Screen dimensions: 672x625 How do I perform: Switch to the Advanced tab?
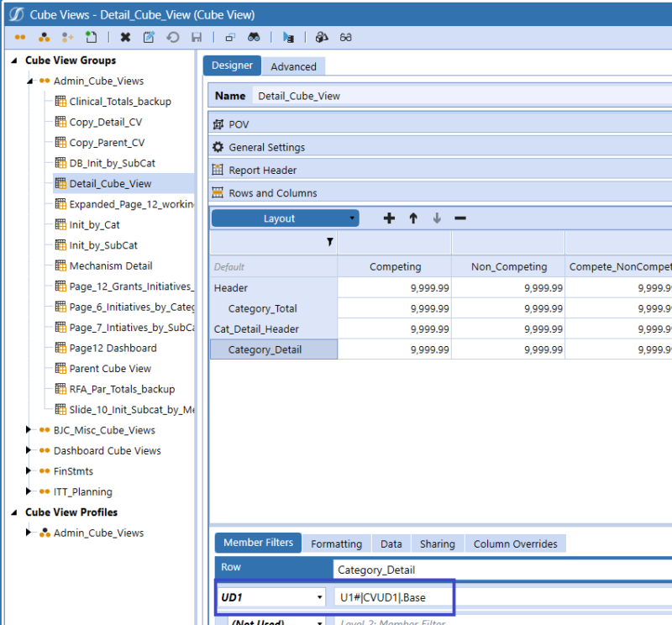296,66
